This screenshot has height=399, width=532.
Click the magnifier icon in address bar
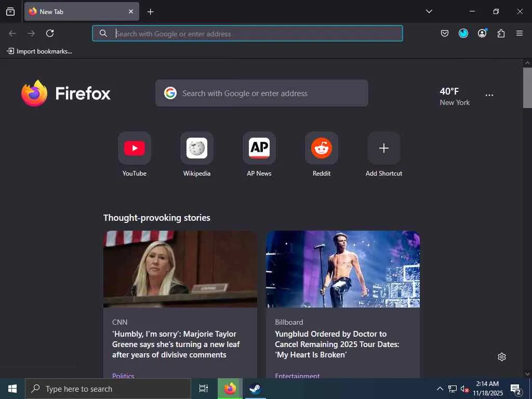click(103, 33)
